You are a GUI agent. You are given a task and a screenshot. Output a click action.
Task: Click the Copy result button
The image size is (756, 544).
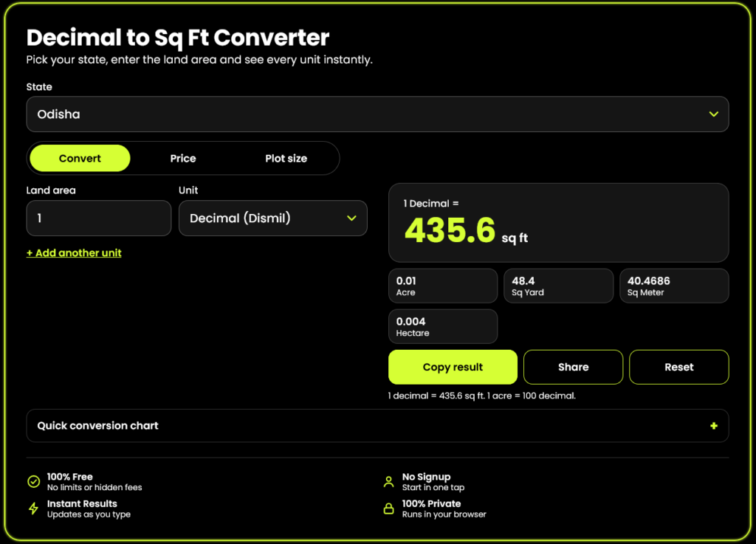pos(453,367)
